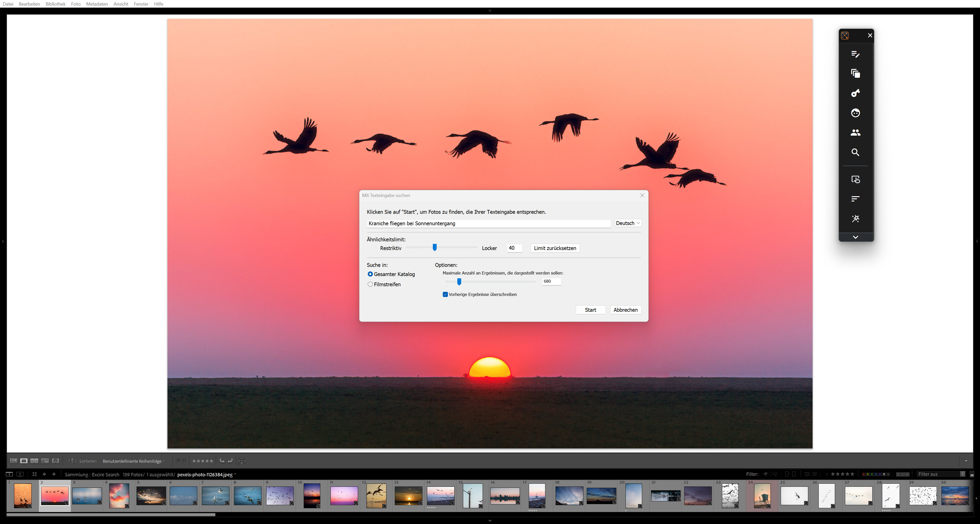The height and width of the screenshot is (524, 980).
Task: Open the Metadaten menu
Action: (x=97, y=4)
